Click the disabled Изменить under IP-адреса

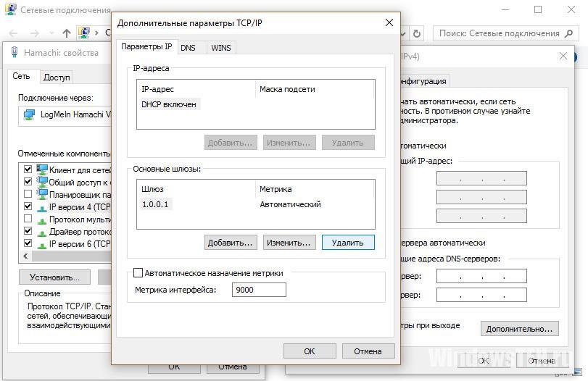(x=289, y=143)
